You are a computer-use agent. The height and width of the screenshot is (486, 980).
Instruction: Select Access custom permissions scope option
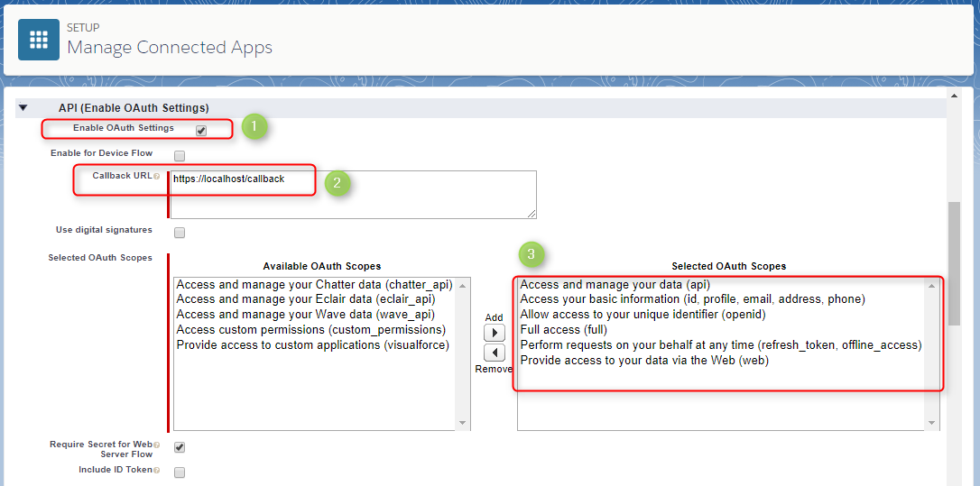click(310, 330)
